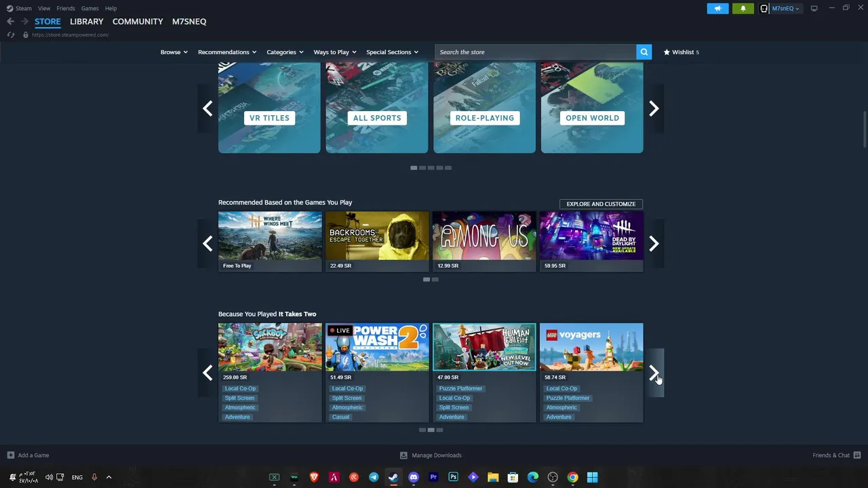Open the PowerWash Simulator 2 card
The image size is (868, 488).
377,373
